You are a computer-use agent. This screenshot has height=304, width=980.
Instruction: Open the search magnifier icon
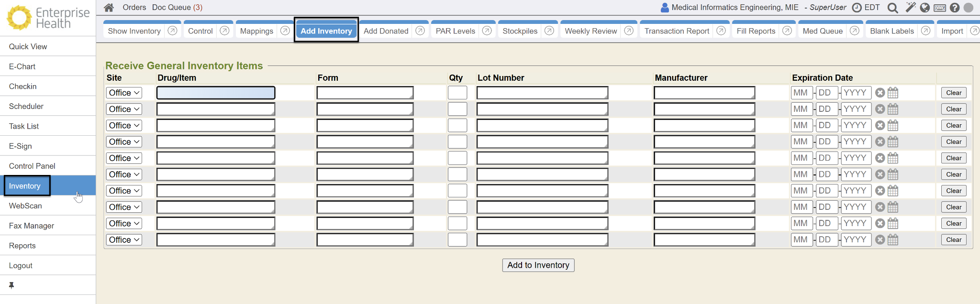pyautogui.click(x=892, y=8)
